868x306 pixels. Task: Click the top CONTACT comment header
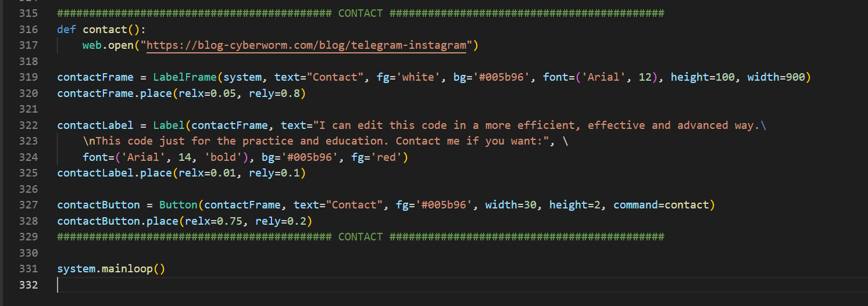click(360, 13)
